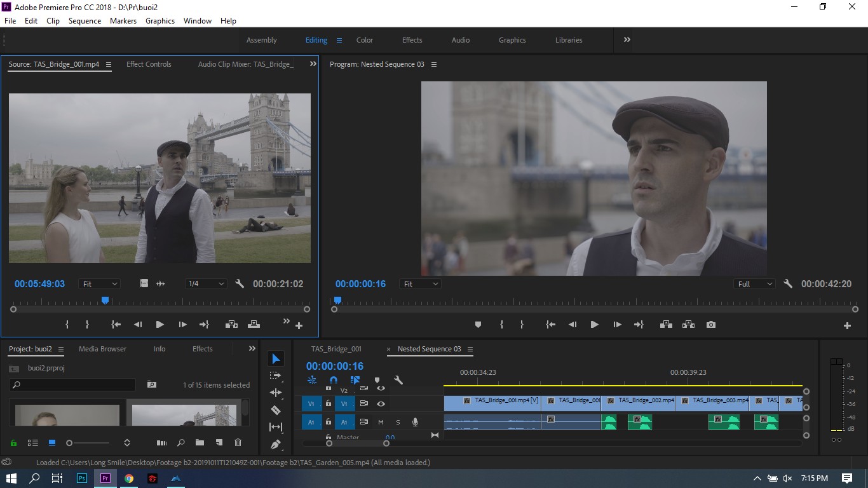The image size is (868, 488).
Task: Click Automate to Sequence icon
Action: [x=161, y=443]
